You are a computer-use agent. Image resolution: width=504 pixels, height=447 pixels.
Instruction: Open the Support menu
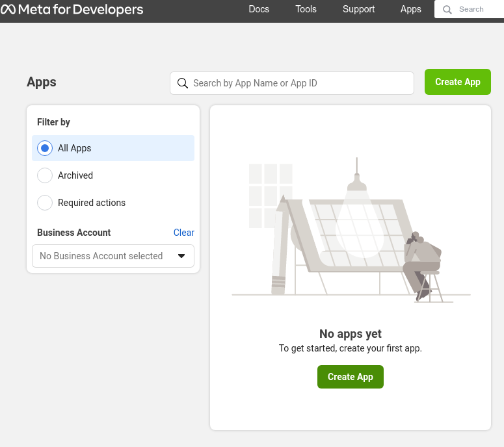point(358,9)
